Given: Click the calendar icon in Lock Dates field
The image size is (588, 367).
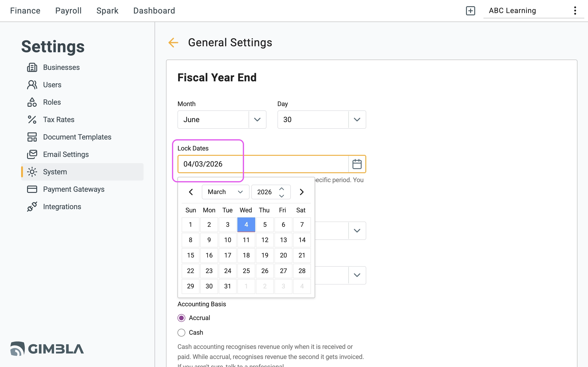Looking at the screenshot, I should [357, 164].
